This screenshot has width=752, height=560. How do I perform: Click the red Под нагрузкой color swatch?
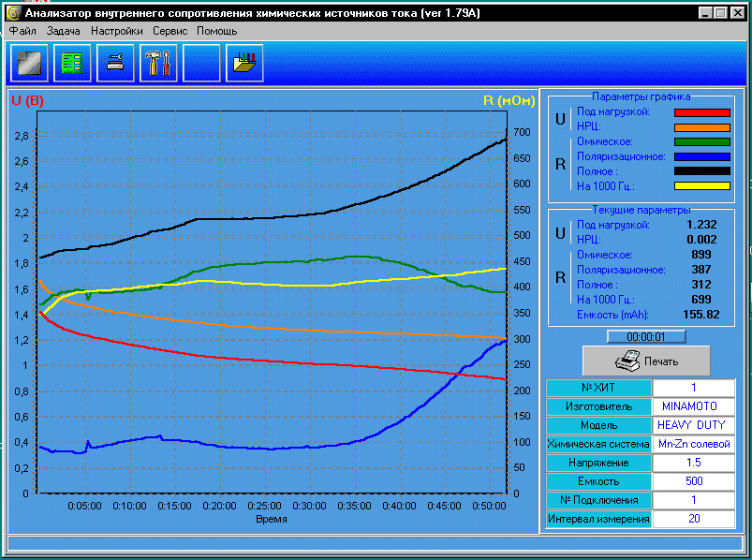click(702, 112)
